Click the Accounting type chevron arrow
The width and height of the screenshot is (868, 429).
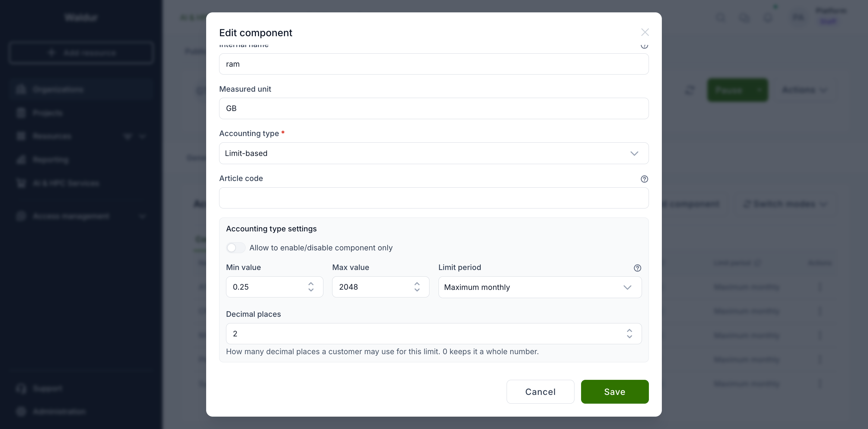click(634, 154)
